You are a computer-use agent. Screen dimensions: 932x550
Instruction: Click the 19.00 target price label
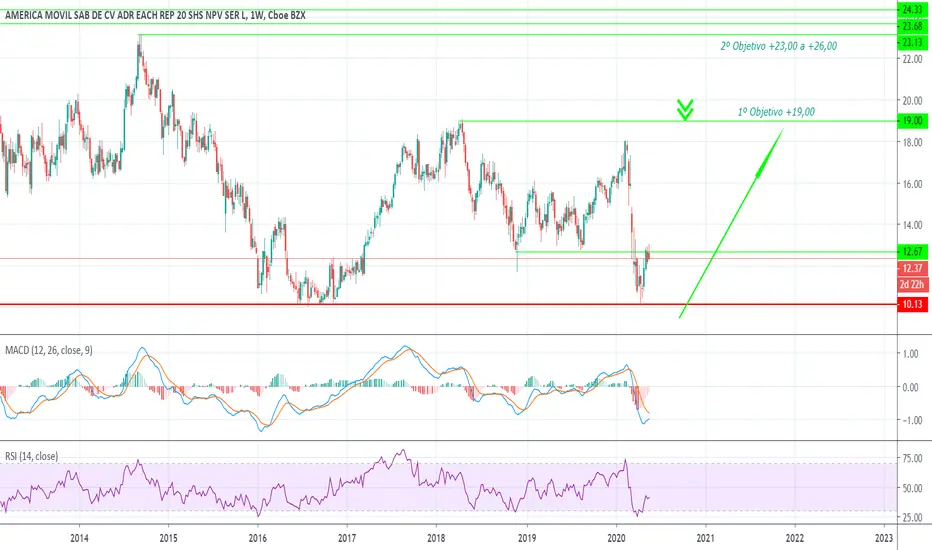(x=912, y=121)
